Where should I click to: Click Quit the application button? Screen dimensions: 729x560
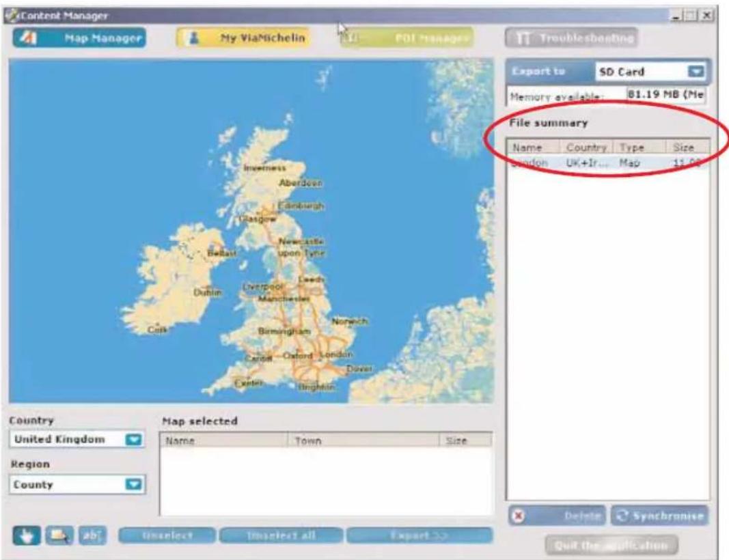(x=611, y=545)
